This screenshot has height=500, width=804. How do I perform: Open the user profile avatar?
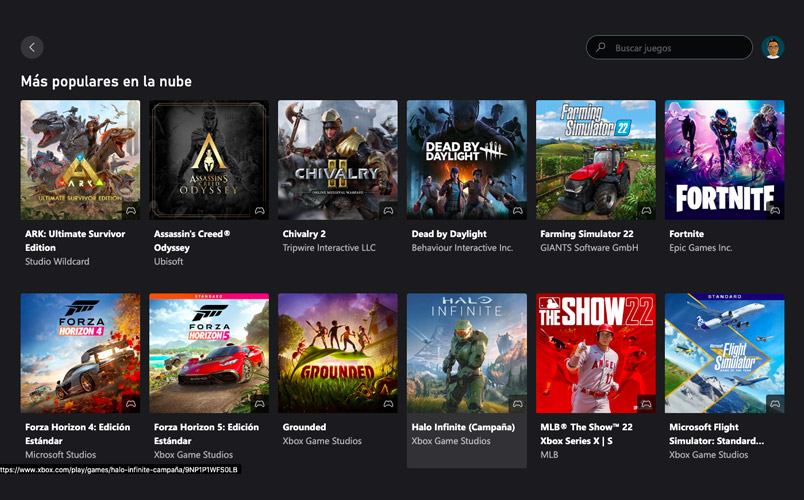tap(773, 47)
